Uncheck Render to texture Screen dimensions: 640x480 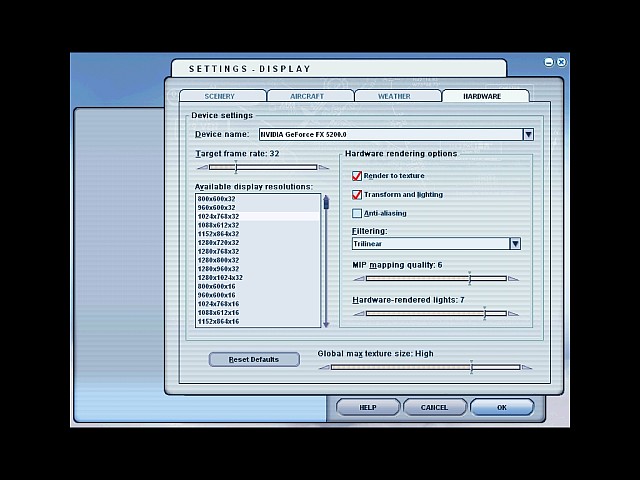pos(357,176)
